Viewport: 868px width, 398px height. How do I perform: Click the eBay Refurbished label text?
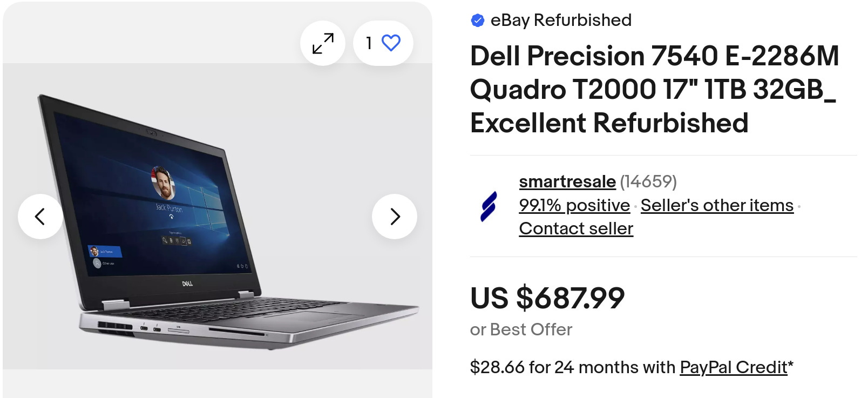561,21
